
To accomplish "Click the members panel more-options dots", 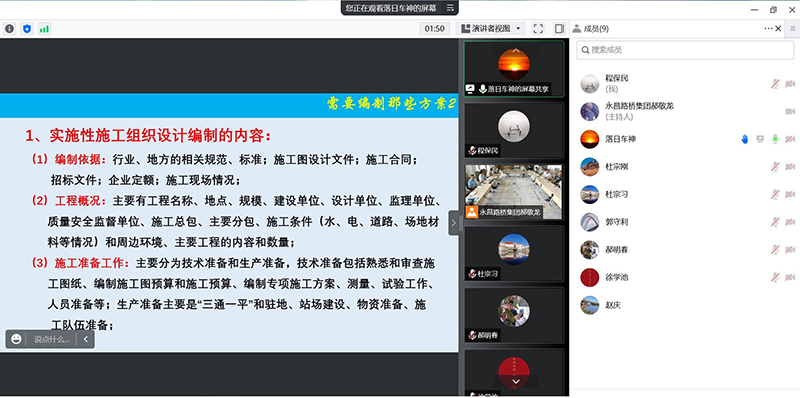I will point(768,29).
